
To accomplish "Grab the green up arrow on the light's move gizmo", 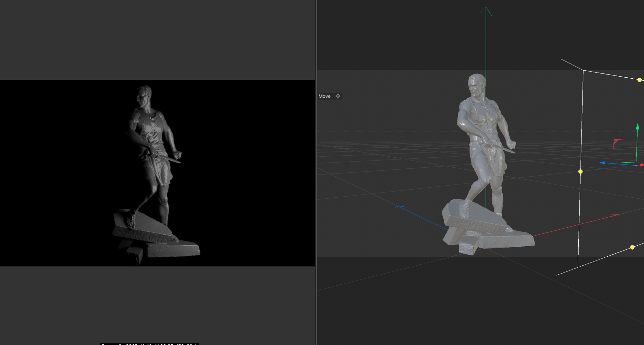I will click(637, 127).
